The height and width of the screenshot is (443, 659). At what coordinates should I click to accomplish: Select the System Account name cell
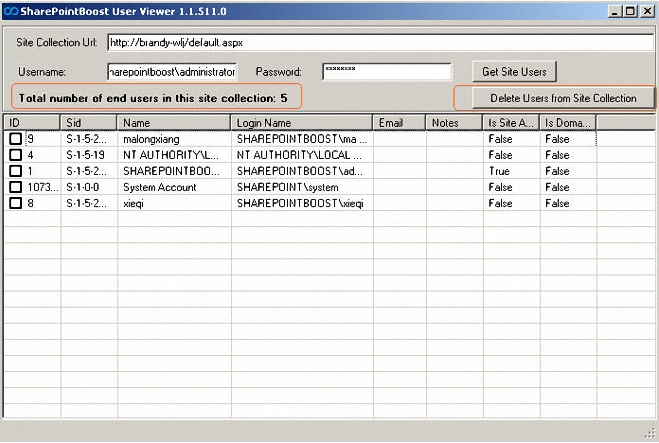160,187
